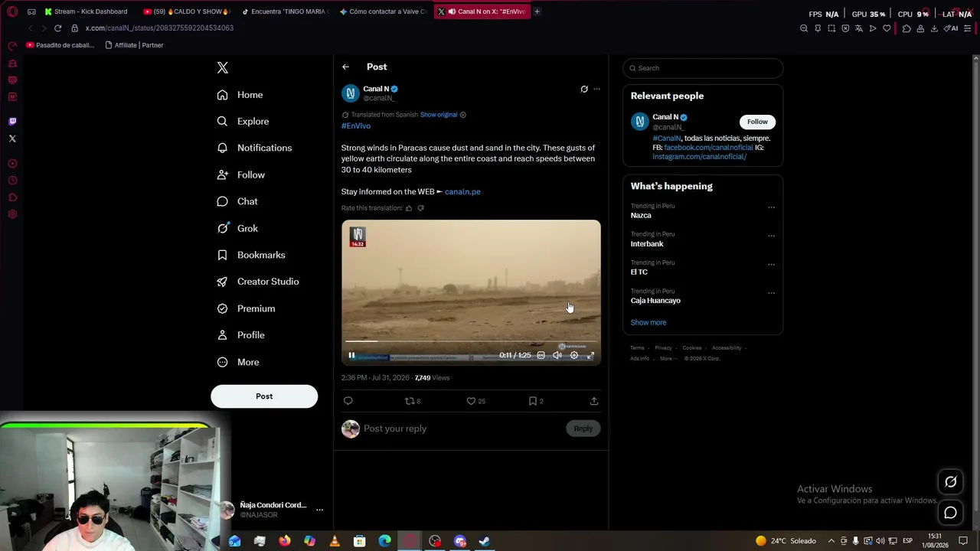
Task: Open the #EnVivo hashtag
Action: click(356, 126)
